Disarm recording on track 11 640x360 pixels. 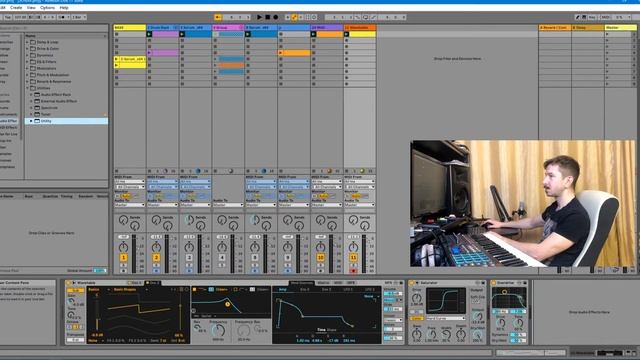click(x=353, y=270)
